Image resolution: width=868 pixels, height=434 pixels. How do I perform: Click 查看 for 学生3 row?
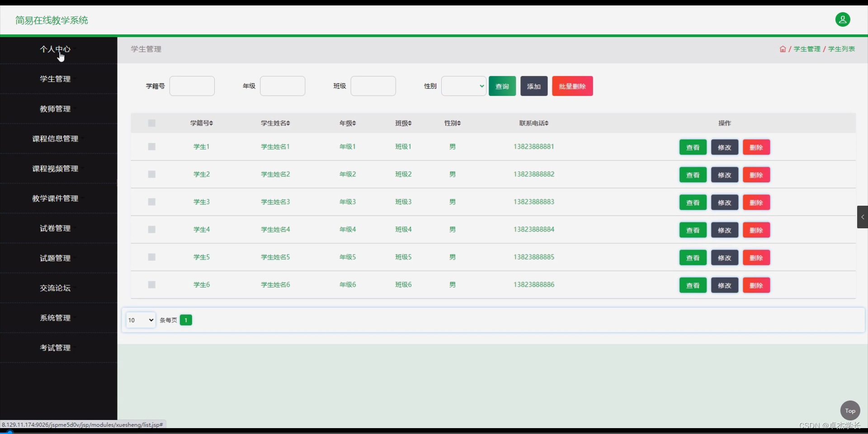click(x=693, y=203)
